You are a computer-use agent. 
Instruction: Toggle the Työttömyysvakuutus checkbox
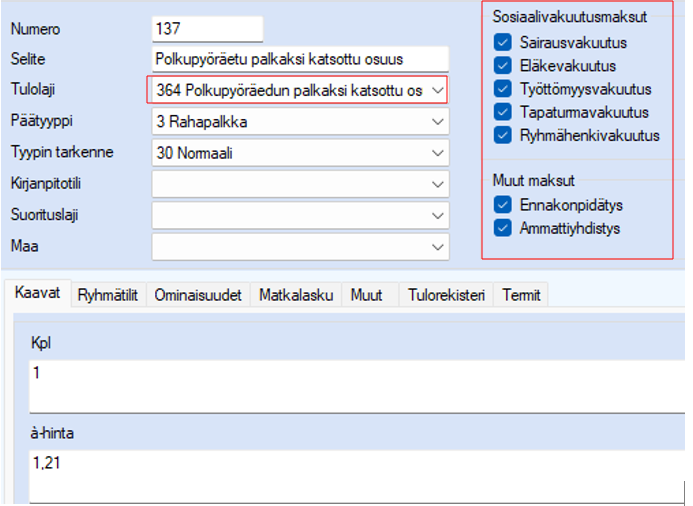(502, 89)
